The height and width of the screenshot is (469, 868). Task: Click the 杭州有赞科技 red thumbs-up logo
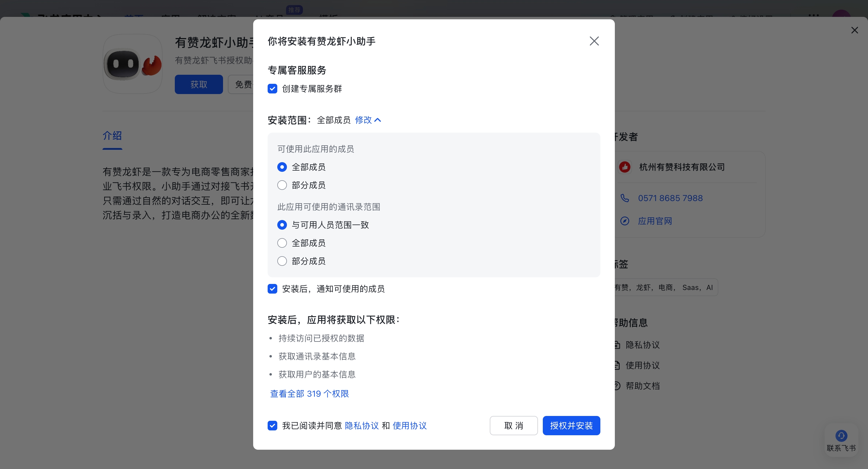click(625, 167)
